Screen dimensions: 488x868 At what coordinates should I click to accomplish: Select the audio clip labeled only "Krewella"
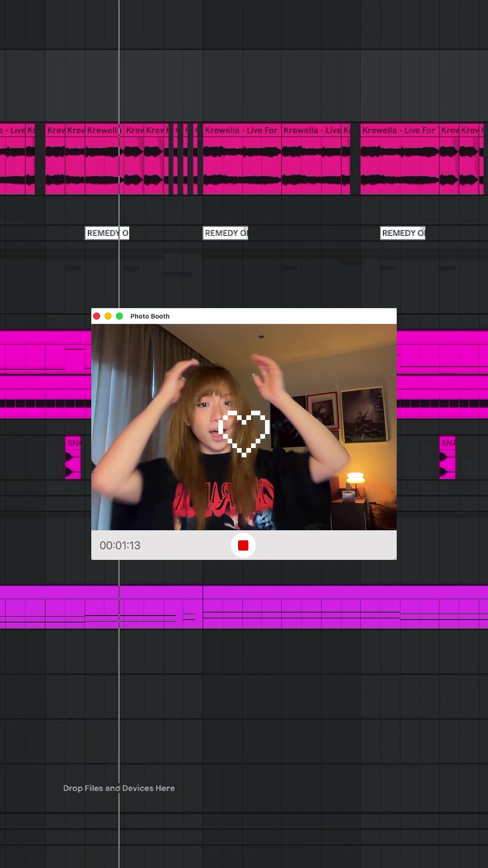click(x=104, y=159)
